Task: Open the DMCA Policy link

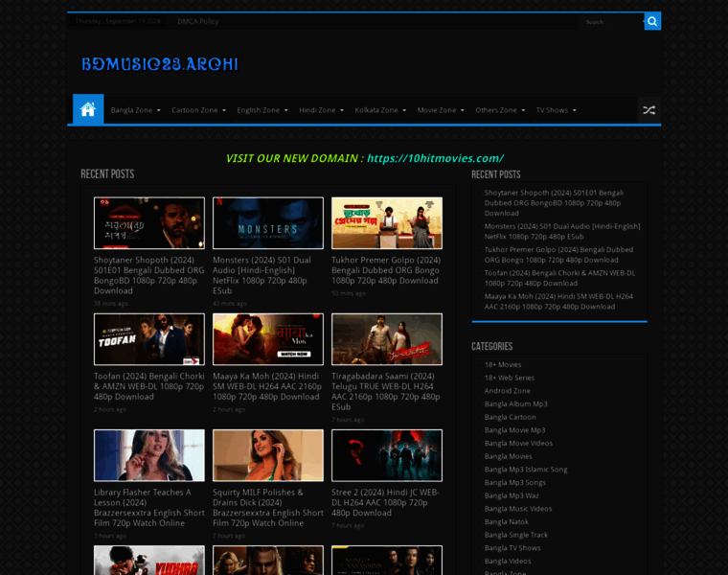Action: [197, 21]
